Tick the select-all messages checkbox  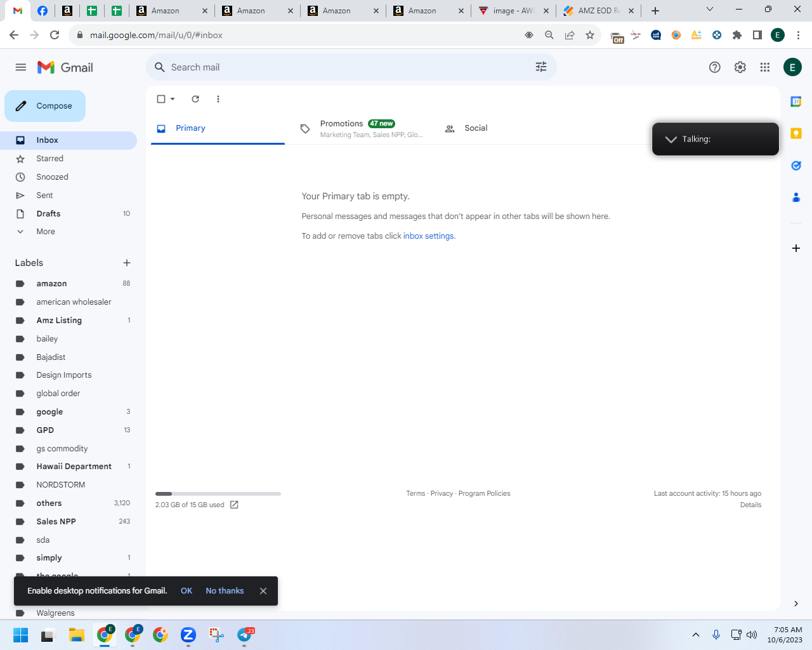[161, 99]
